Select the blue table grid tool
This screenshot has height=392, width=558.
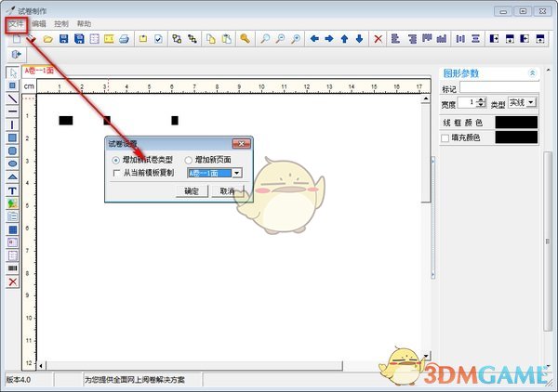point(12,229)
